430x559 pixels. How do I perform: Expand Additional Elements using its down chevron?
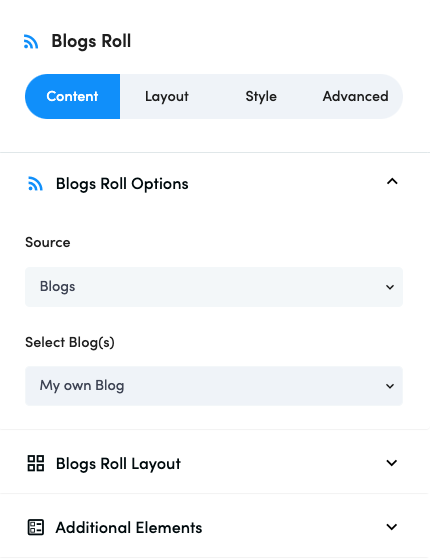point(391,527)
